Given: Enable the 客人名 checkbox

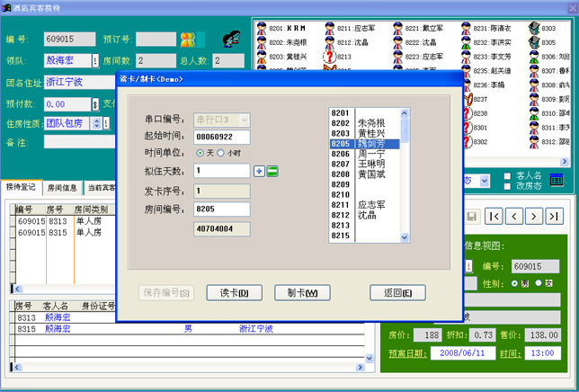Looking at the screenshot, I should [x=509, y=175].
